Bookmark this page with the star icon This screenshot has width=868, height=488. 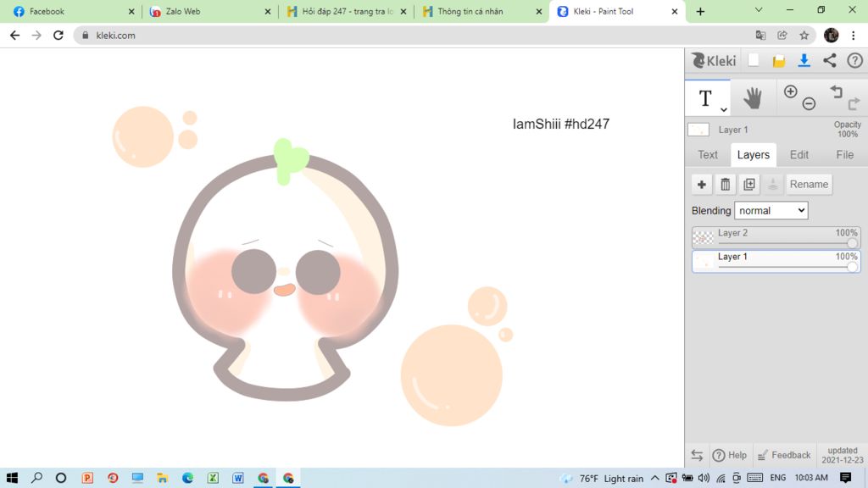[x=804, y=36]
